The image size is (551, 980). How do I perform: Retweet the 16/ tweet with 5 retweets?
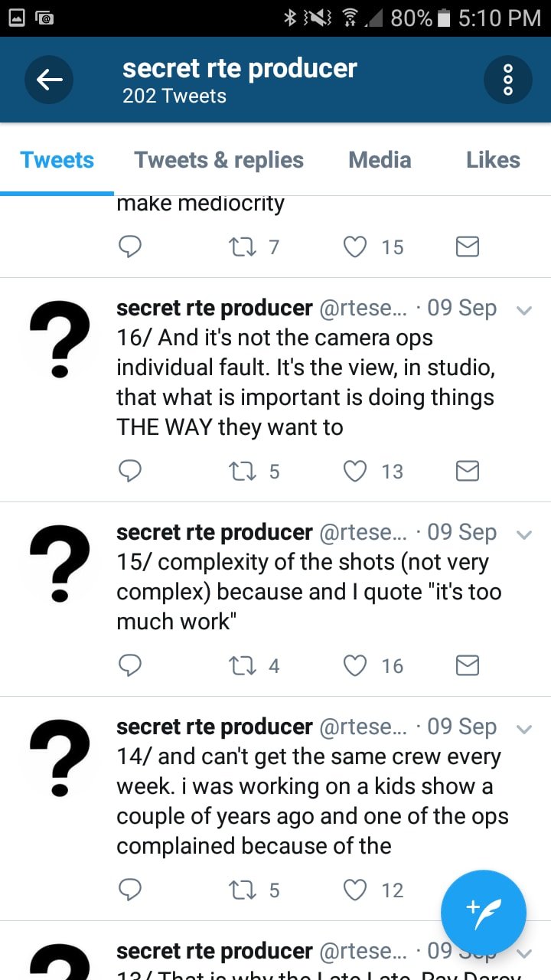tap(243, 471)
